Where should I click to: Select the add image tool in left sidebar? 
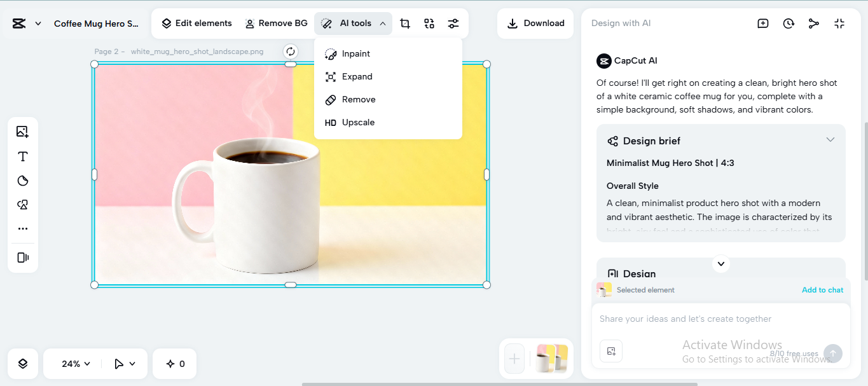coord(23,132)
